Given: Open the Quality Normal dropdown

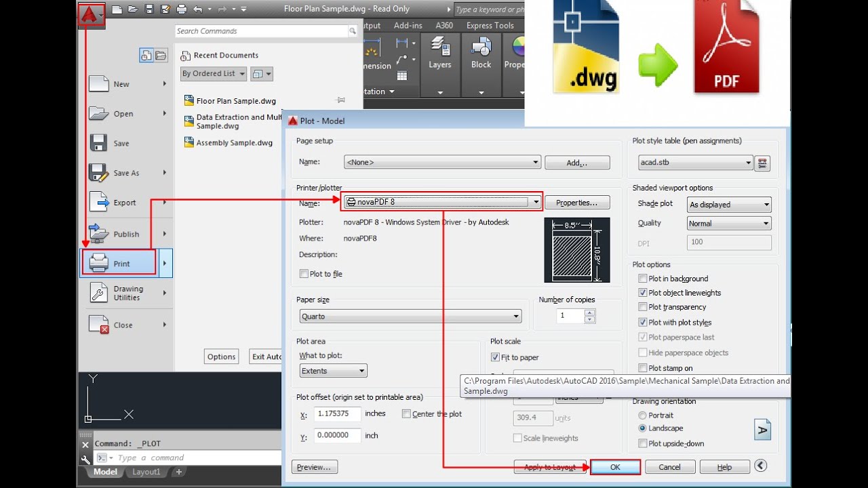Looking at the screenshot, I should [730, 223].
